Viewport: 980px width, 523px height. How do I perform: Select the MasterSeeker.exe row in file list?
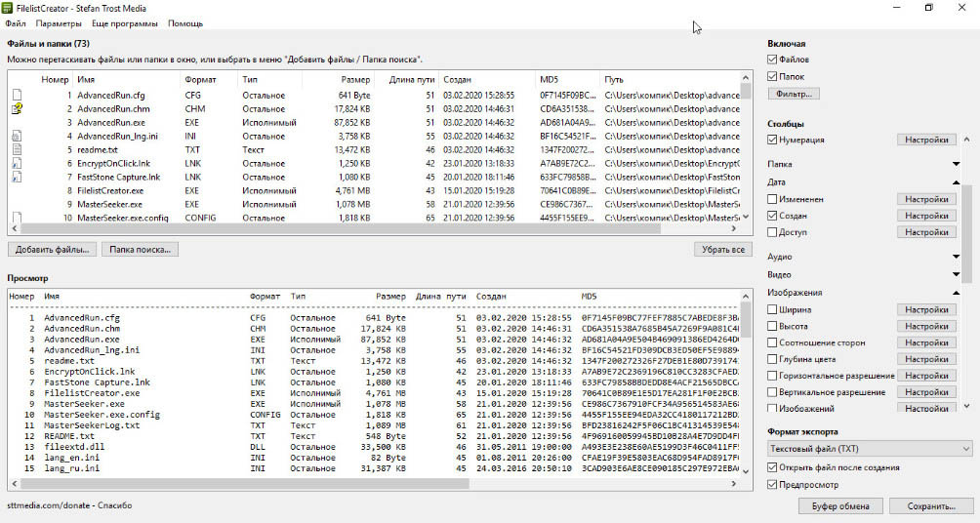point(375,204)
